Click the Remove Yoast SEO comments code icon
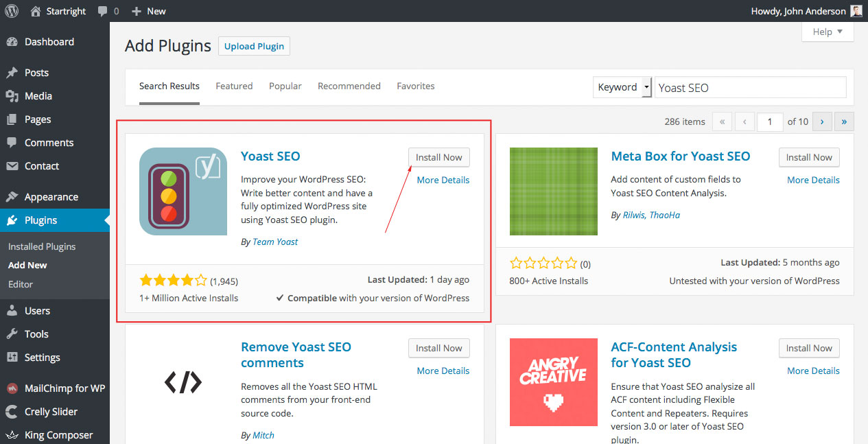 [183, 382]
